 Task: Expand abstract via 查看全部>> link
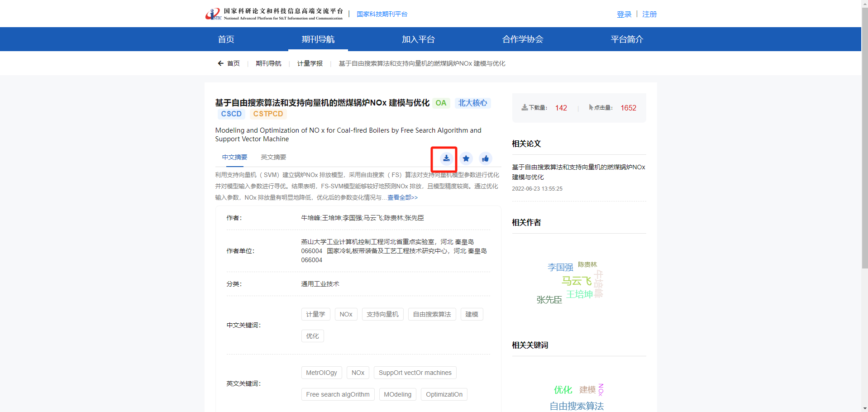coord(403,197)
